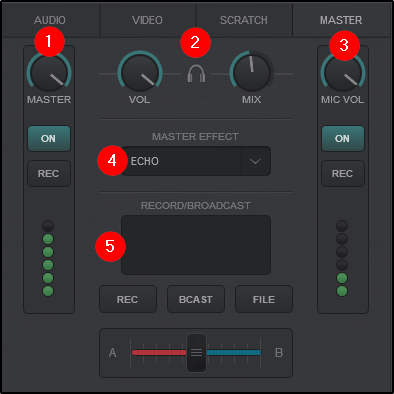The height and width of the screenshot is (394, 394).
Task: Click the headphones icon between VOL and MIX
Action: (196, 74)
